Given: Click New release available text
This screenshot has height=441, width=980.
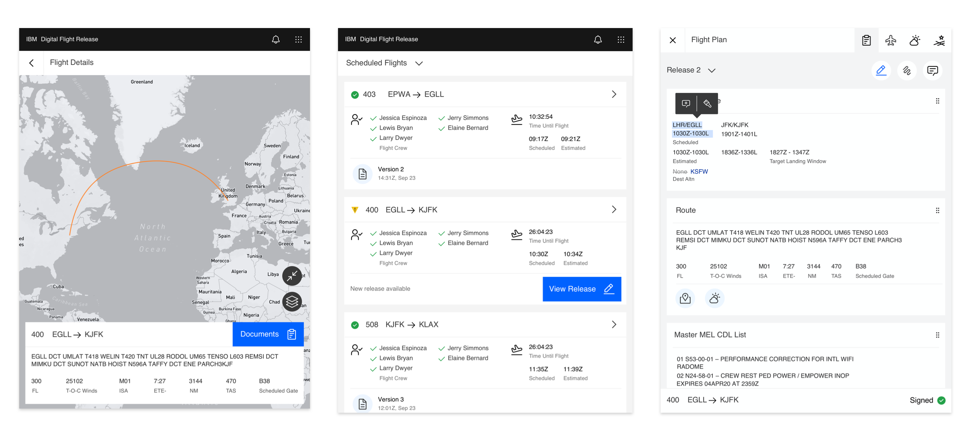Looking at the screenshot, I should (x=380, y=289).
